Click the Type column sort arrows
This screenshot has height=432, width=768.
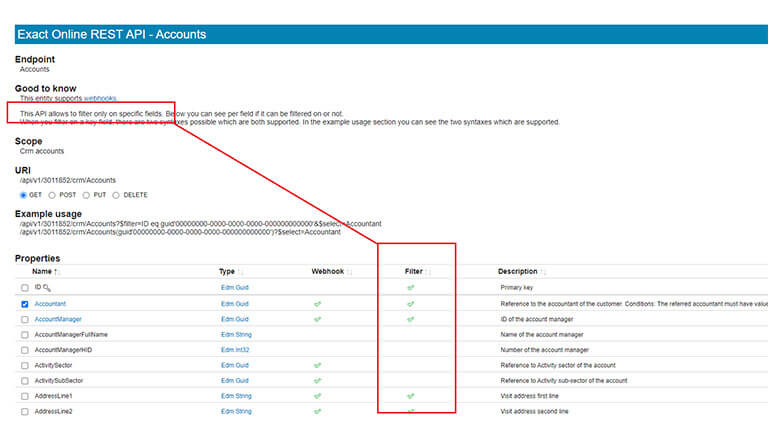coord(240,272)
